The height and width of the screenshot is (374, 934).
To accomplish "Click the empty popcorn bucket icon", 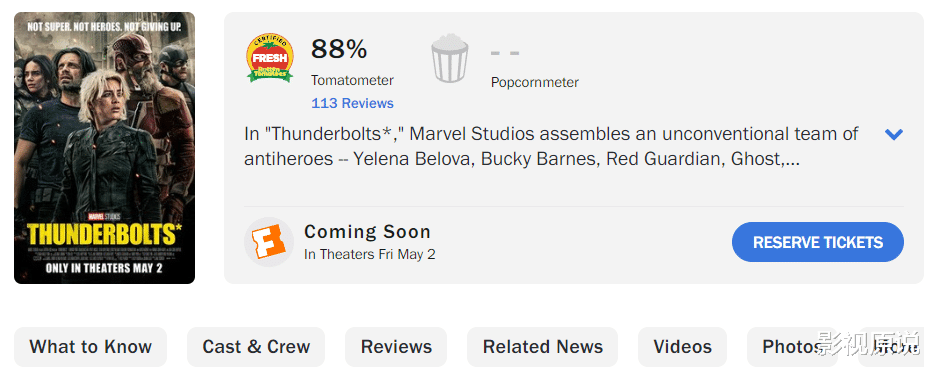I will tap(450, 58).
